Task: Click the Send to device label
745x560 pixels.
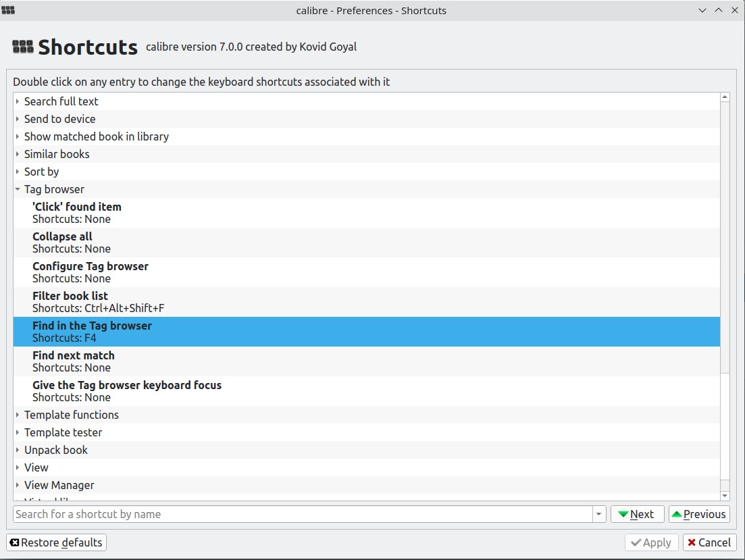Action: 60,119
